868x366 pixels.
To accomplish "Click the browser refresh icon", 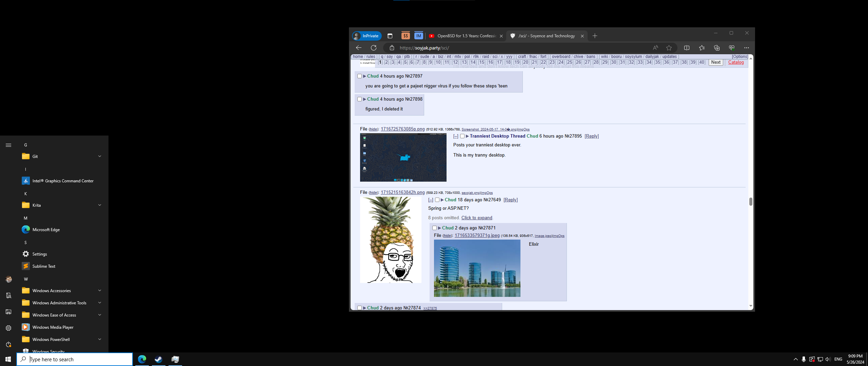I will (x=374, y=48).
